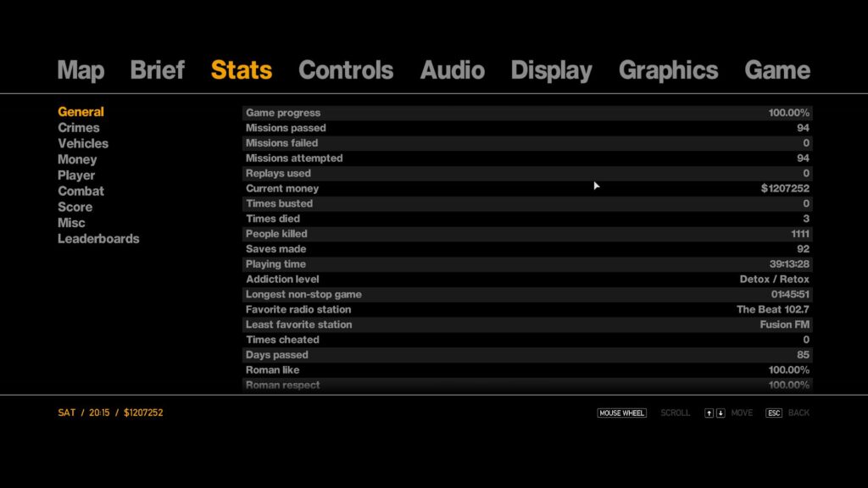The image size is (868, 488).
Task: Open the Graphics settings tab
Action: click(669, 70)
